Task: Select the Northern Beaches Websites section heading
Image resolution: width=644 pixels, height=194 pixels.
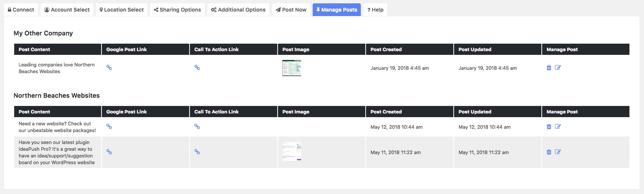Action: point(57,96)
